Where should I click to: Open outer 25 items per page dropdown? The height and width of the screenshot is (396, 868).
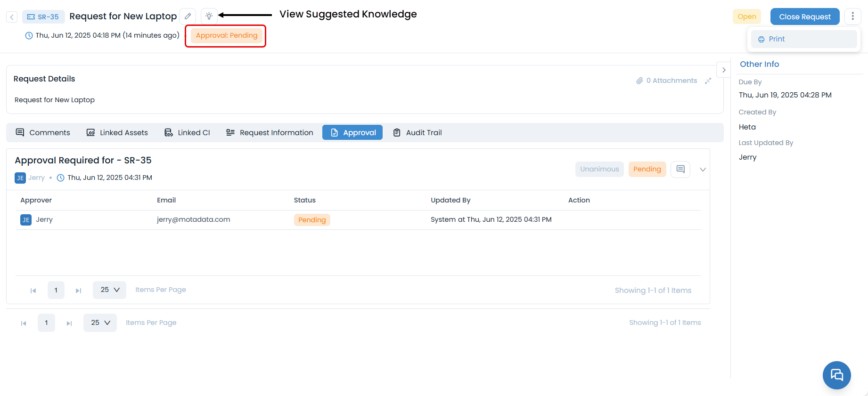tap(100, 323)
